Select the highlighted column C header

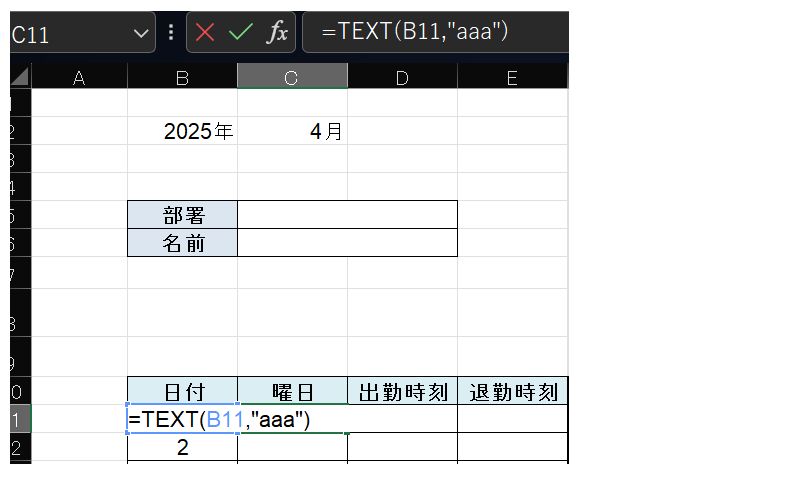[x=292, y=77]
